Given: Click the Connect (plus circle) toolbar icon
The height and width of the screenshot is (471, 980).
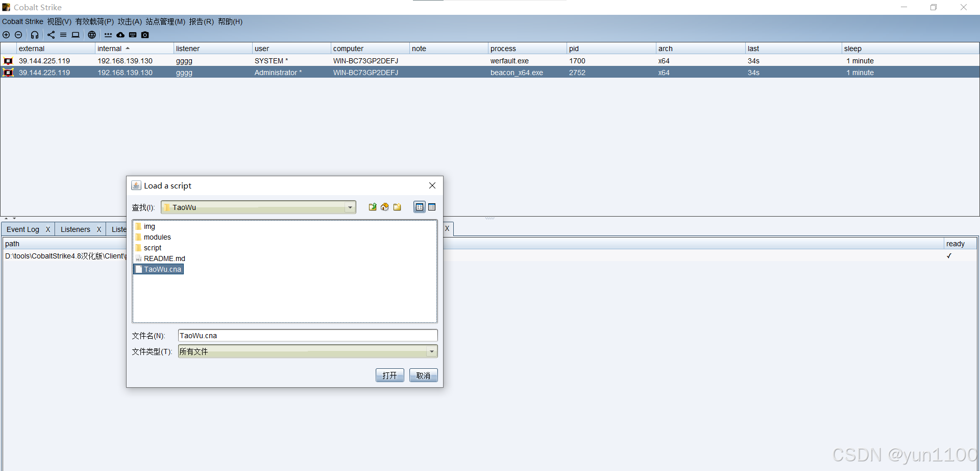Looking at the screenshot, I should click(6, 35).
